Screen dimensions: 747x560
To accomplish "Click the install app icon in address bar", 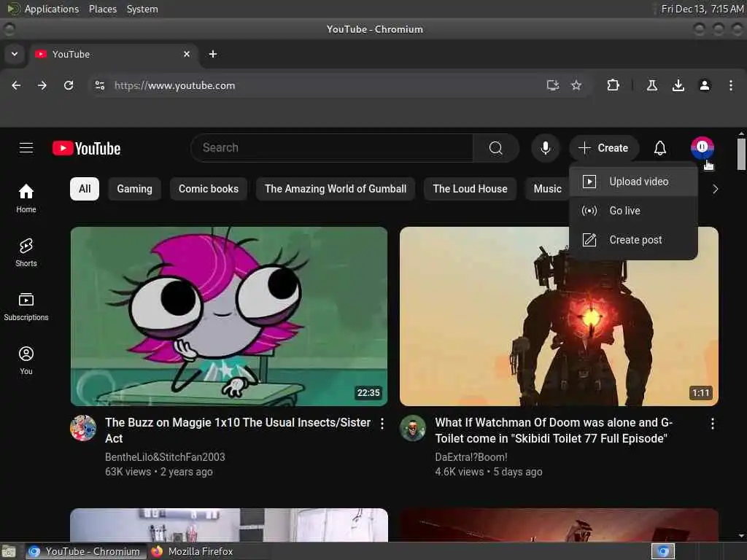I will 553,85.
